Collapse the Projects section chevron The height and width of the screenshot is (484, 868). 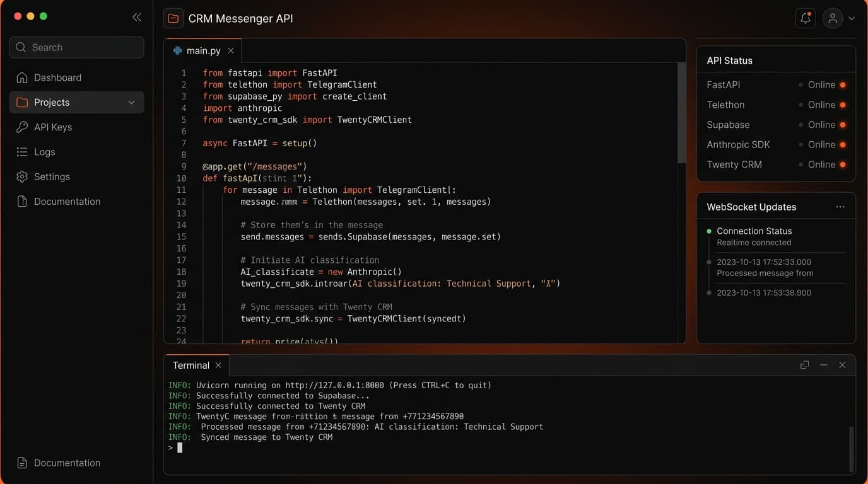(x=131, y=102)
